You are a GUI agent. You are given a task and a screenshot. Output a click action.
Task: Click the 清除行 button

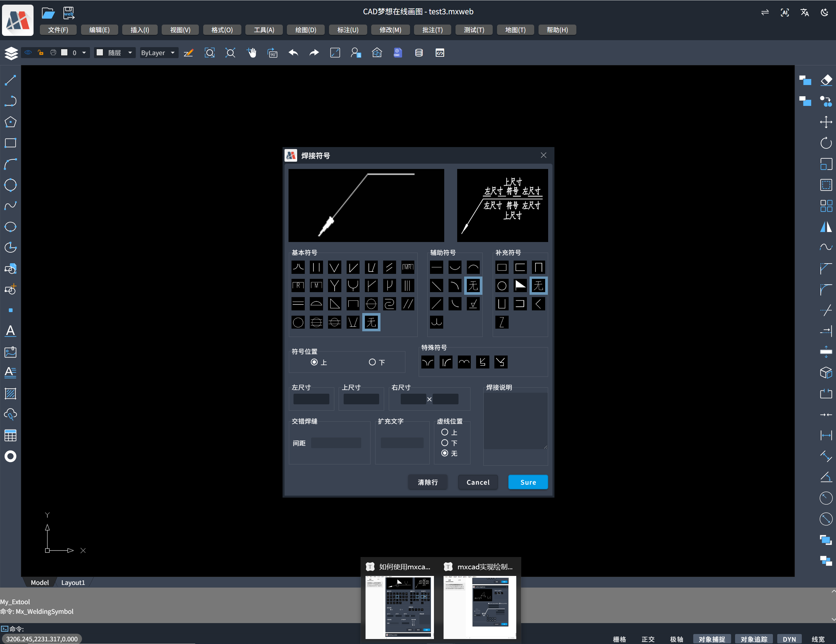coord(428,482)
